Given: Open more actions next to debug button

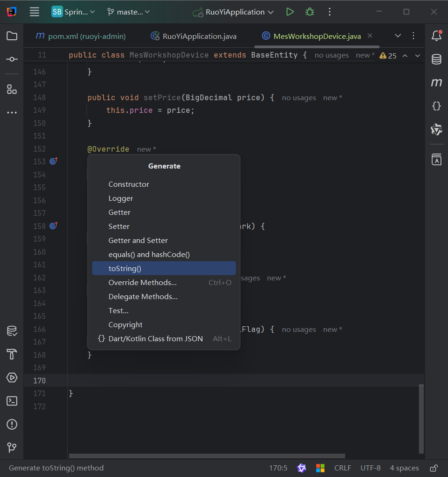Looking at the screenshot, I should coord(330,12).
